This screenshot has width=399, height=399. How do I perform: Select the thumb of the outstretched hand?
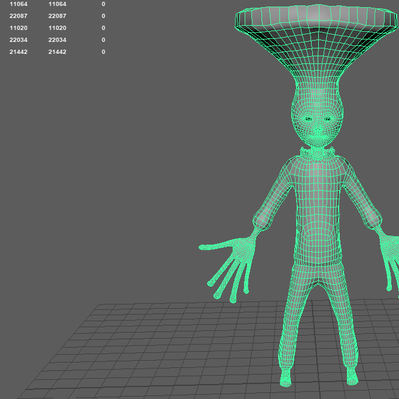[x=217, y=246]
